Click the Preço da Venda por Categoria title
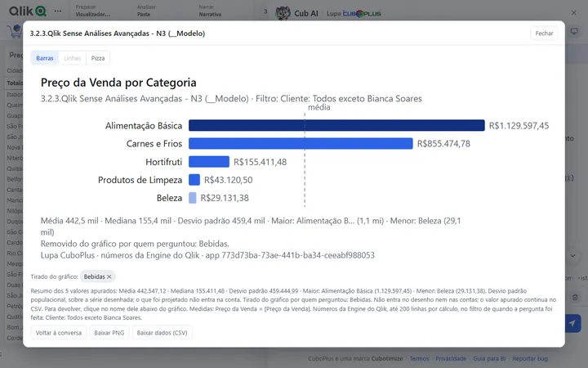Screen dimensions: 588x368 click(x=118, y=83)
